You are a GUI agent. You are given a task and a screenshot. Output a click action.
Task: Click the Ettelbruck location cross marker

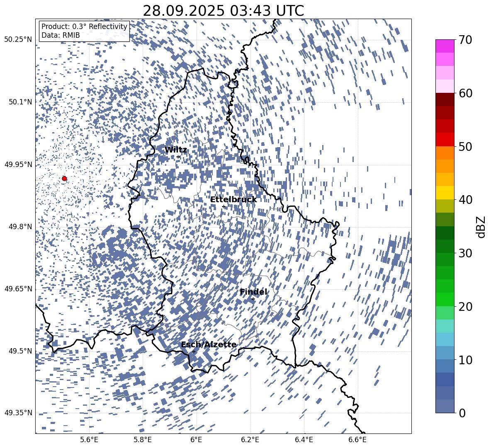click(x=224, y=206)
